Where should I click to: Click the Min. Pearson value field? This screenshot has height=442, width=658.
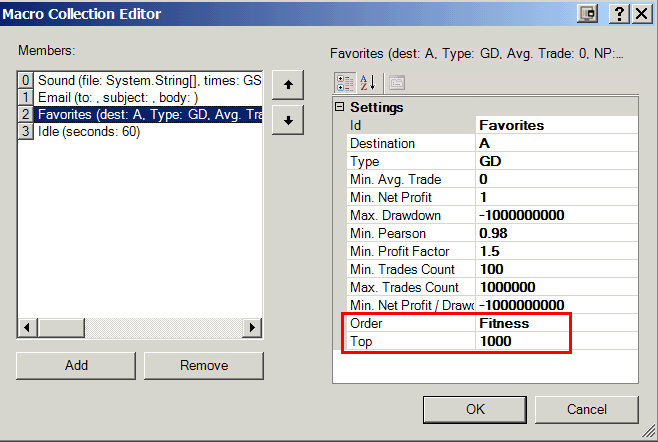[556, 233]
